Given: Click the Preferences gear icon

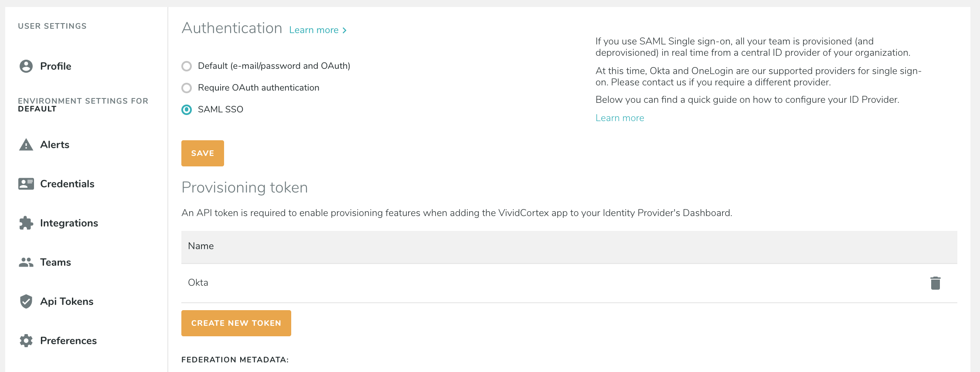Looking at the screenshot, I should point(26,341).
